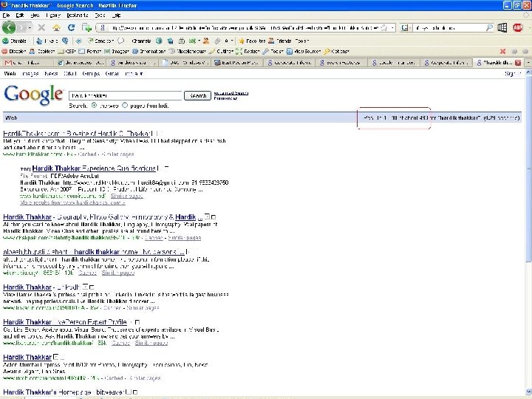Open the list all tabs dropdown arrow
This screenshot has width=532, height=399.
coord(528,62)
